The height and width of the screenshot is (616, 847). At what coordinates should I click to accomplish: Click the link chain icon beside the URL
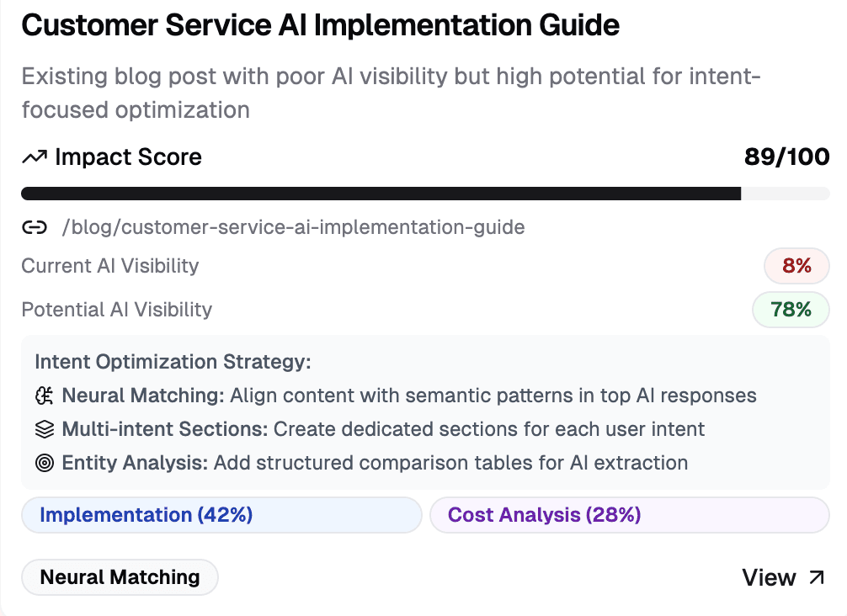[35, 228]
